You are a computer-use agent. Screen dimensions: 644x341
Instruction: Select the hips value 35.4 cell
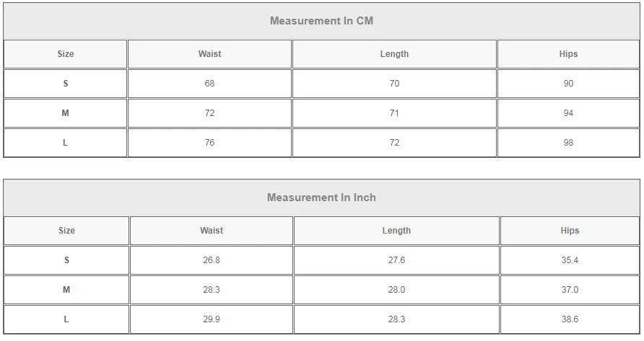(570, 260)
